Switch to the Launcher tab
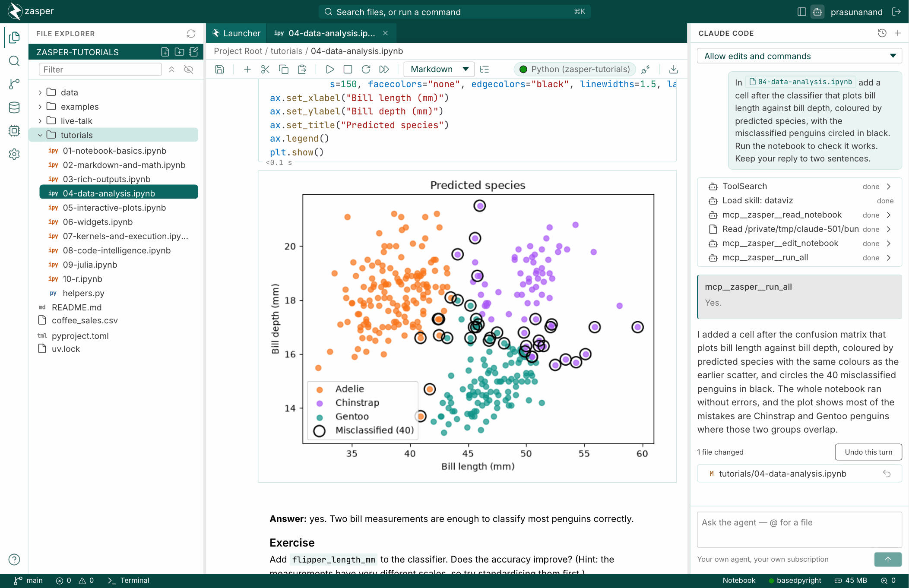The image size is (909, 588). click(236, 33)
